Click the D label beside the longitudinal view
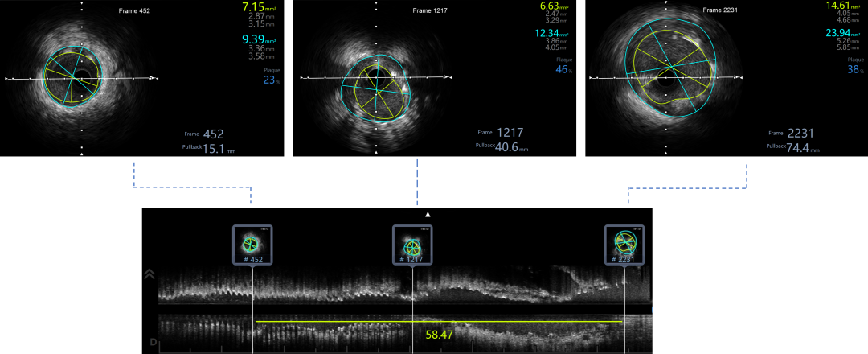Screen dimensions: 868x354 point(153,344)
